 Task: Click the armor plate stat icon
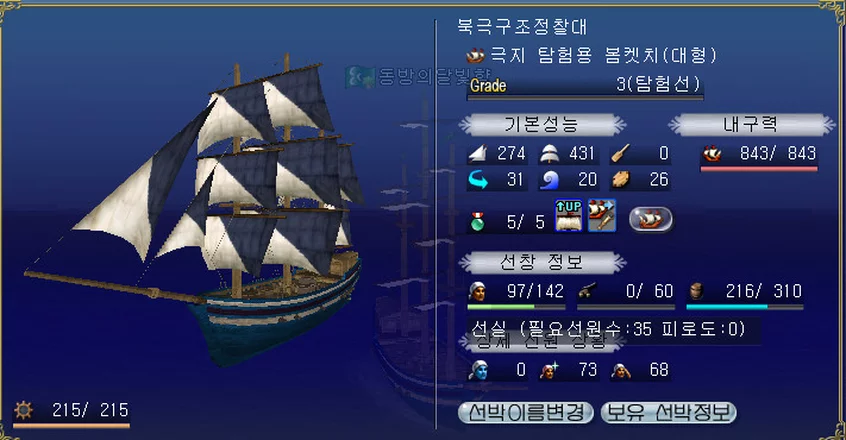[x=621, y=180]
